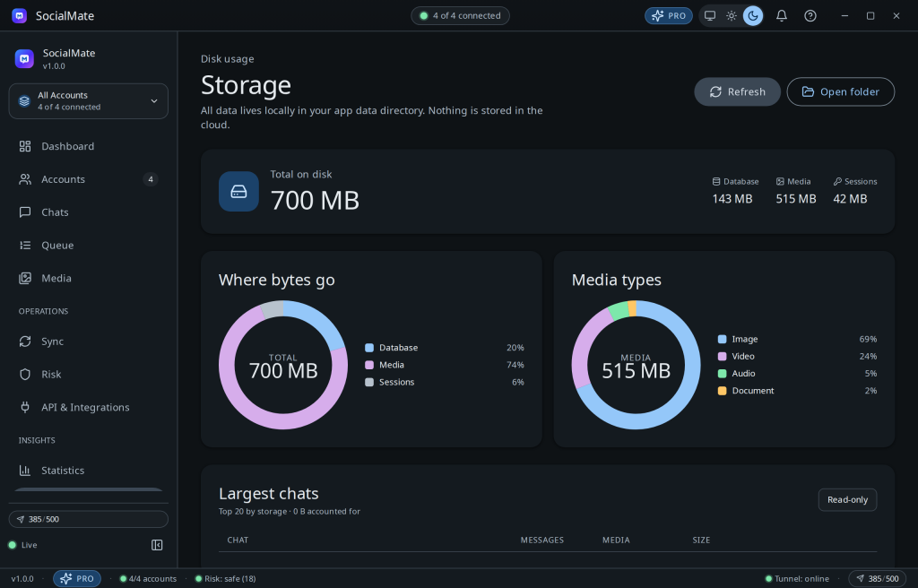Sort by the CHAT column header
918x588 pixels.
[x=238, y=540]
